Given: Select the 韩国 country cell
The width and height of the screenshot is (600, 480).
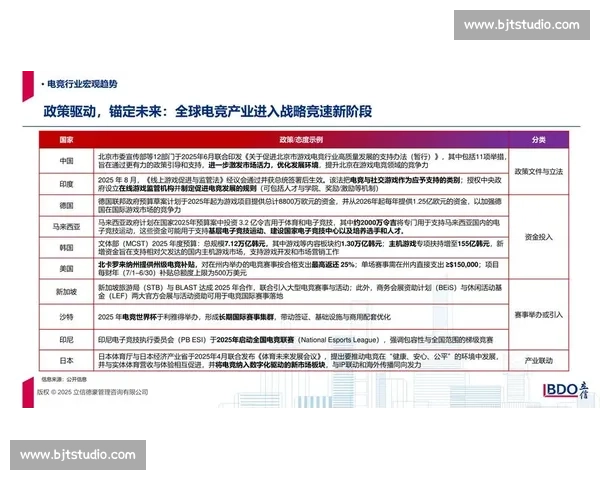Looking at the screenshot, I should click(66, 248).
